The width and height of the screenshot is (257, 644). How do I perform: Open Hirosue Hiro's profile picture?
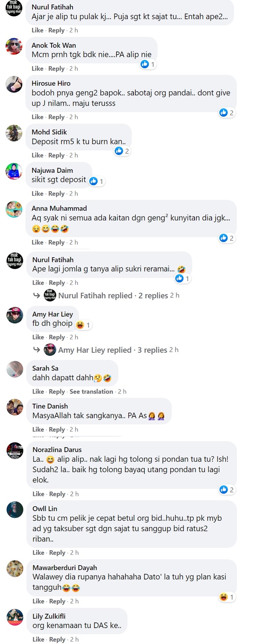point(14,84)
